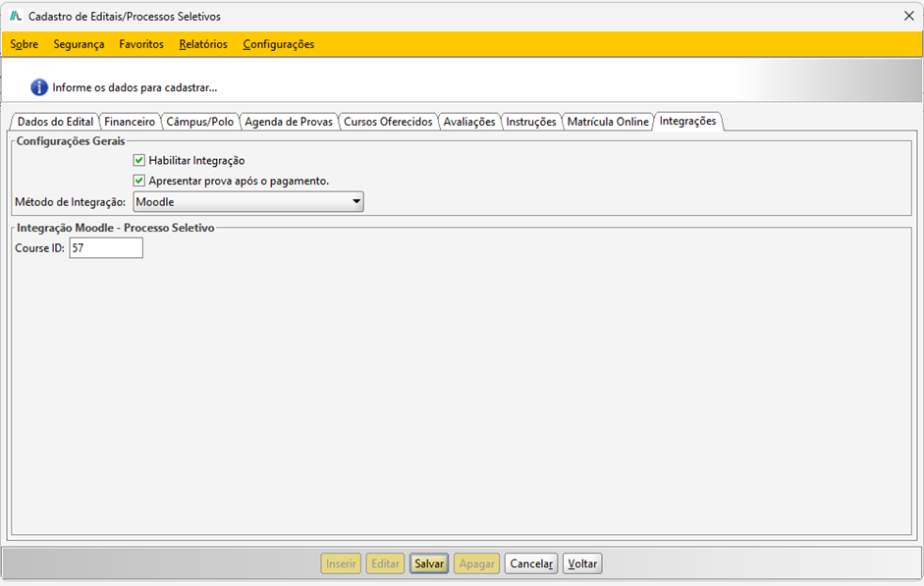Click the Voltar button

[x=582, y=563]
